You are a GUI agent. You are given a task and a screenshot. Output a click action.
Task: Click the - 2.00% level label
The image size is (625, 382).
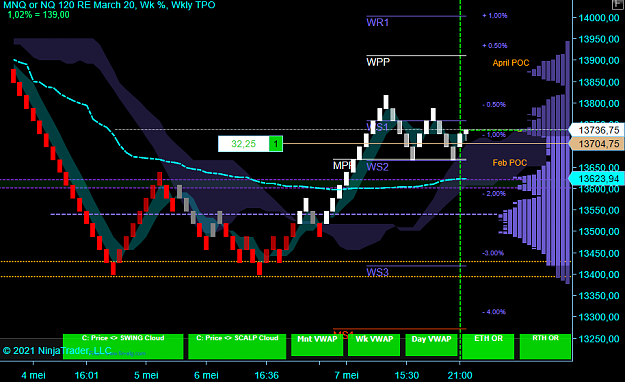pyautogui.click(x=494, y=193)
